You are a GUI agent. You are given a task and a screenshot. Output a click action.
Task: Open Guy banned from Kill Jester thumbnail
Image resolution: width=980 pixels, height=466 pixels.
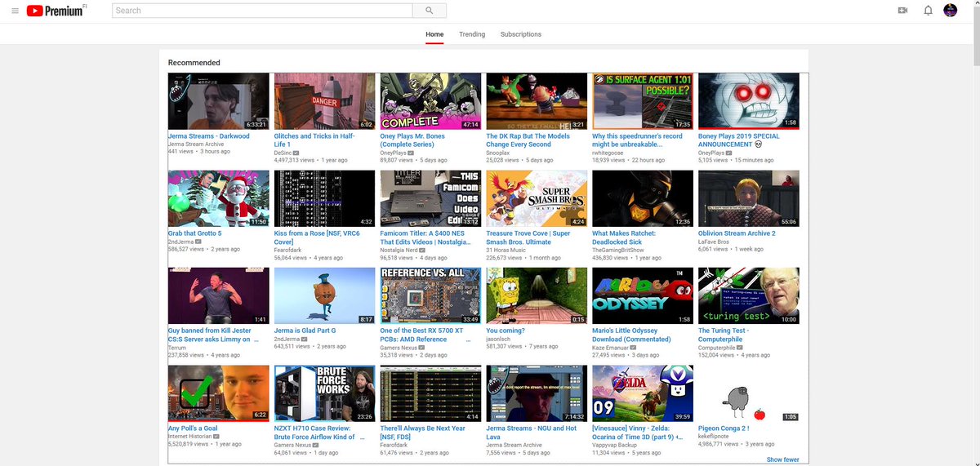coord(218,295)
